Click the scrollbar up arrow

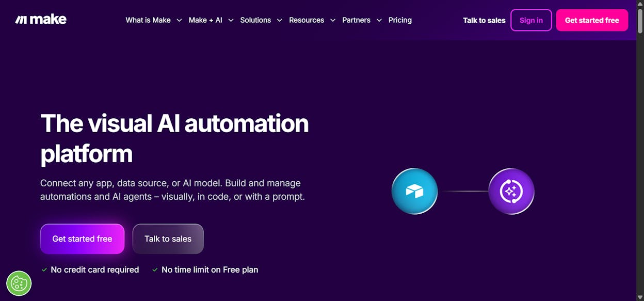[x=640, y=4]
